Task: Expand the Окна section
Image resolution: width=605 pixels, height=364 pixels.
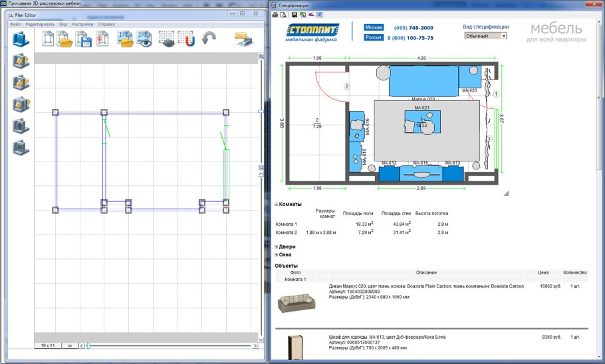Action: click(277, 254)
